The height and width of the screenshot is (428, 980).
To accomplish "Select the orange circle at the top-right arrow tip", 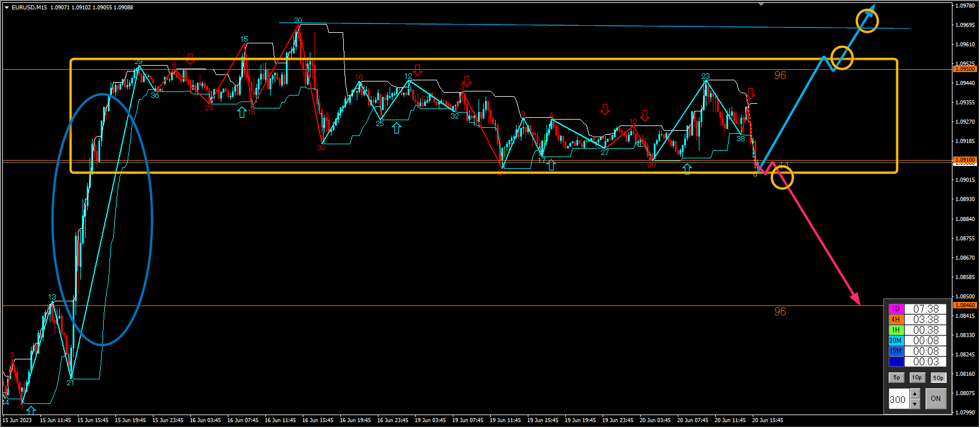I will pos(867,21).
